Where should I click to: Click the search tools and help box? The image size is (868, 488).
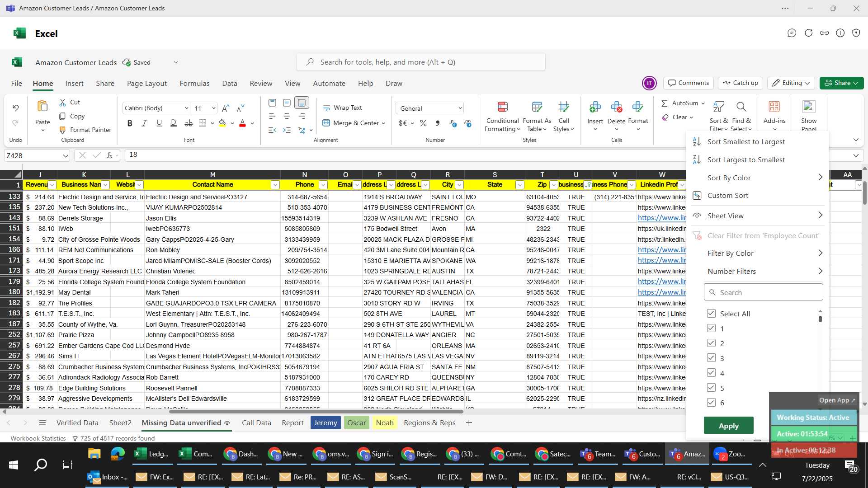pyautogui.click(x=420, y=62)
